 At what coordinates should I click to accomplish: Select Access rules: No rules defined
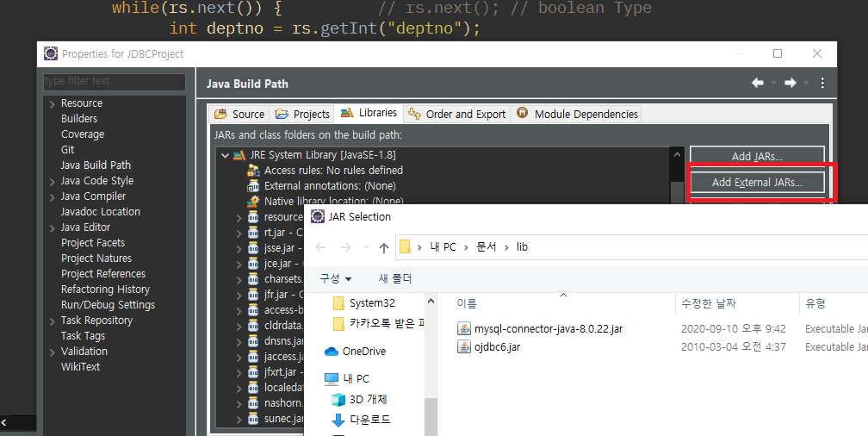[x=333, y=171]
